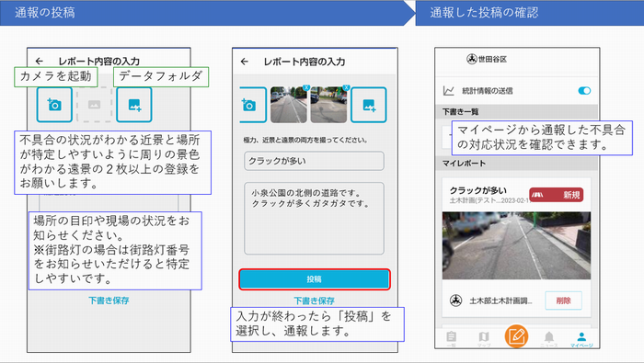Tap department icon next to 土木部土木計画調
644x363 pixels.
tap(455, 301)
